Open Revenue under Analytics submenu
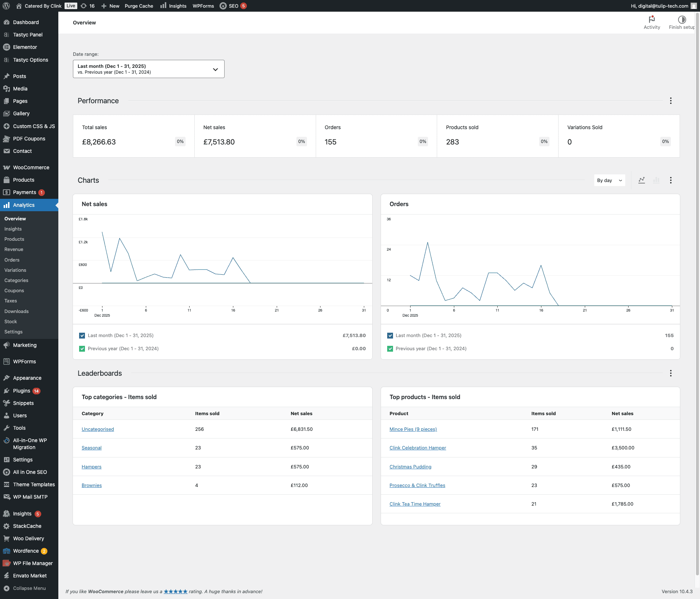 [x=14, y=250]
